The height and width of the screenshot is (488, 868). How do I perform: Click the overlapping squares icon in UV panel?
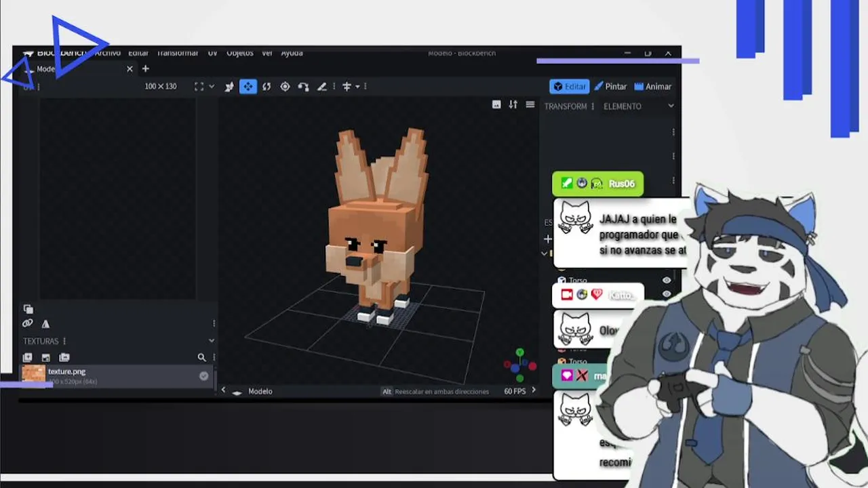pyautogui.click(x=28, y=309)
